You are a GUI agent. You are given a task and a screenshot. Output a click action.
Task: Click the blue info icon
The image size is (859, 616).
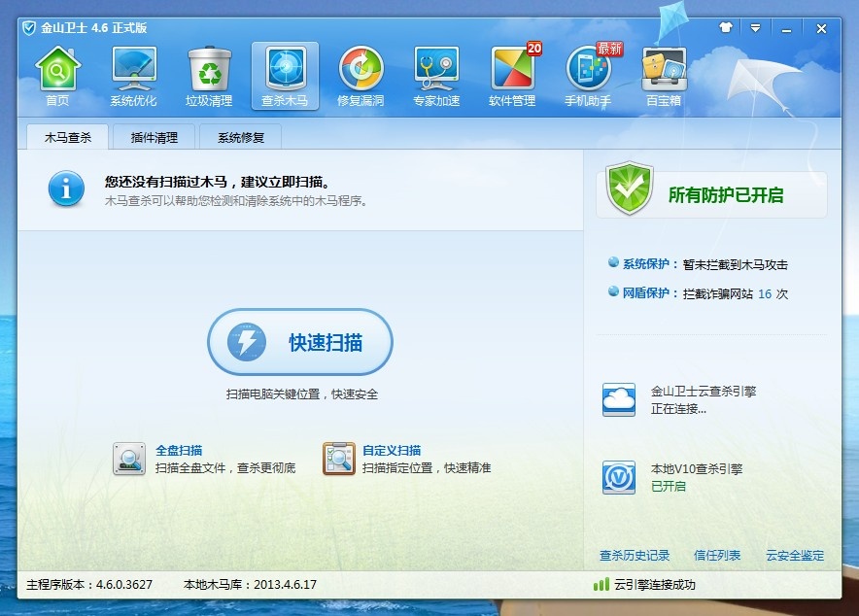coord(66,188)
